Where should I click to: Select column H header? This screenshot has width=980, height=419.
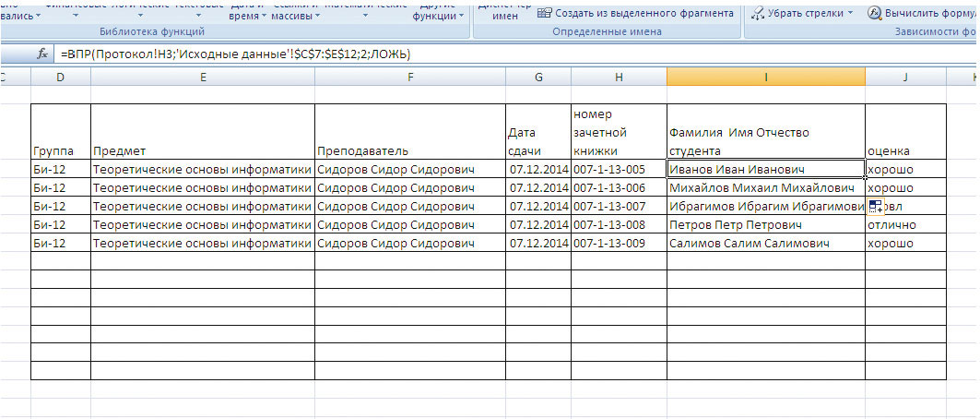click(x=619, y=77)
